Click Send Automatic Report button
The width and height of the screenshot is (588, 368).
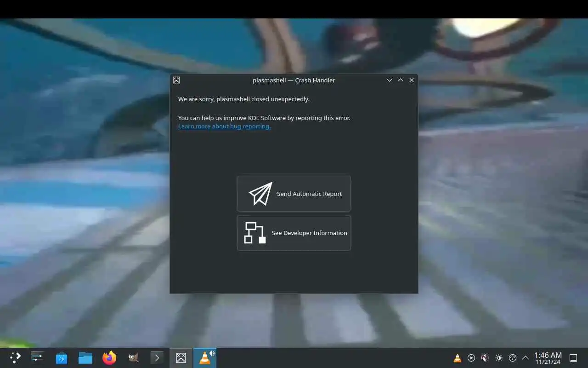294,194
